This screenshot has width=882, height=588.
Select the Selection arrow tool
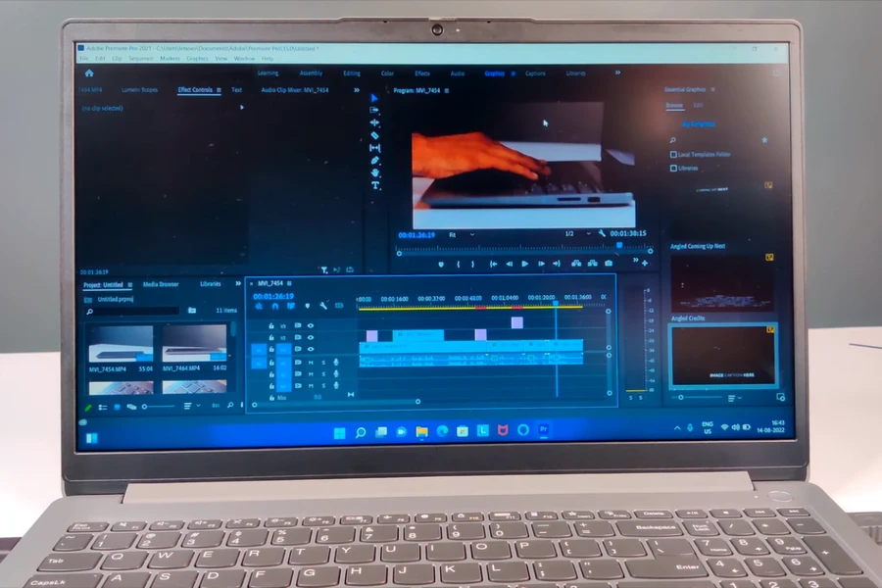click(x=374, y=98)
